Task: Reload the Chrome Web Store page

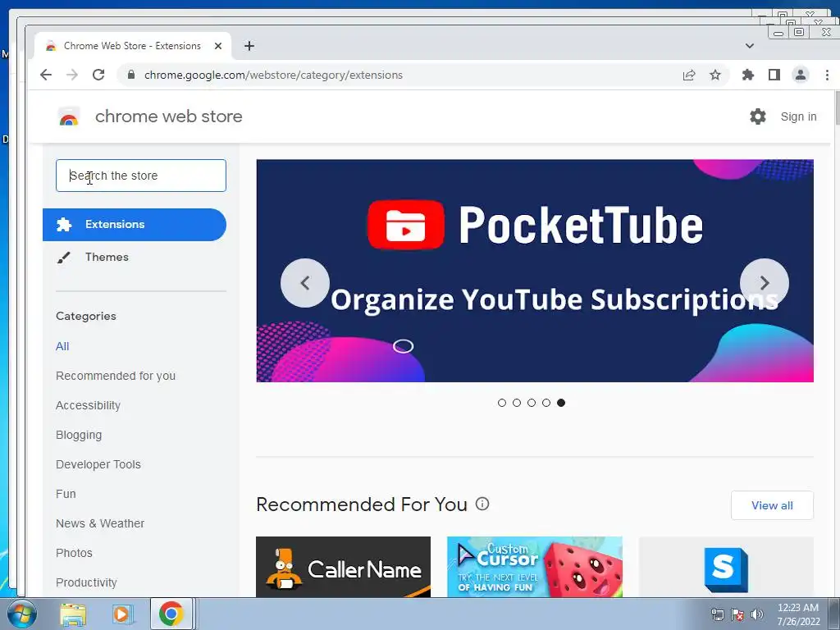Action: point(98,75)
